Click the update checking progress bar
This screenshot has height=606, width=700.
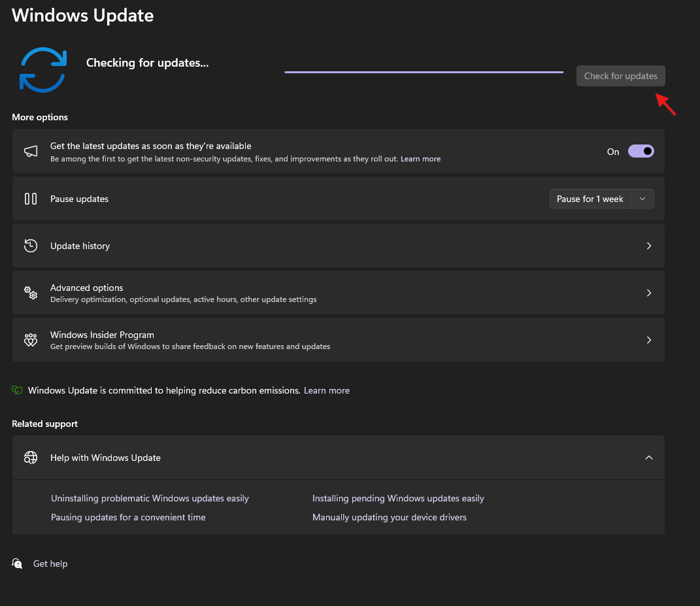pyautogui.click(x=423, y=71)
